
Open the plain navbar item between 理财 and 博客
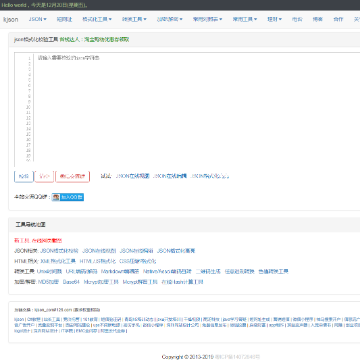[x=297, y=19]
